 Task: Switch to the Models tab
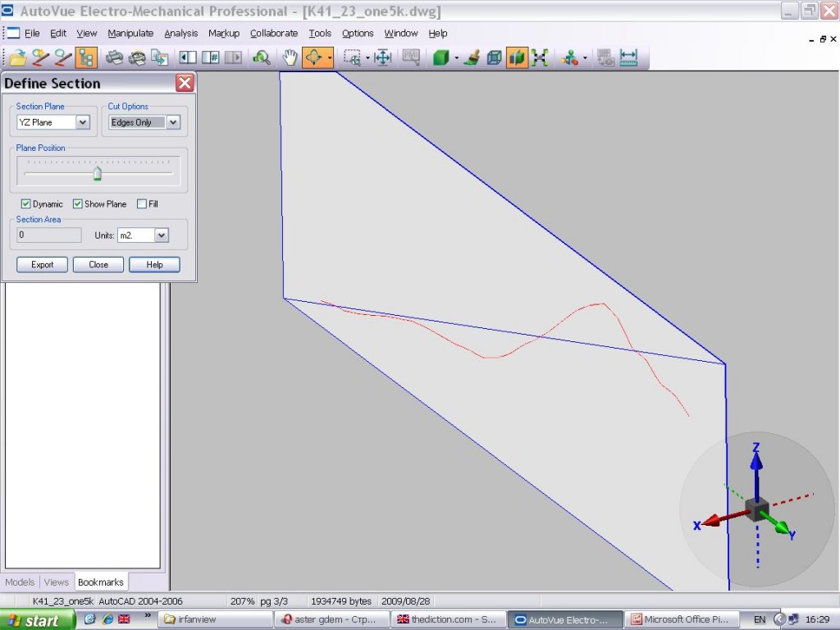pyautogui.click(x=20, y=582)
